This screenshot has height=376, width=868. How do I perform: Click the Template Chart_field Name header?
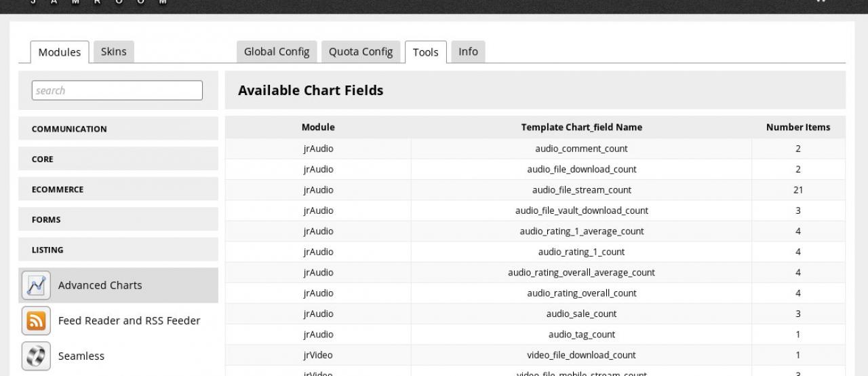pyautogui.click(x=581, y=127)
